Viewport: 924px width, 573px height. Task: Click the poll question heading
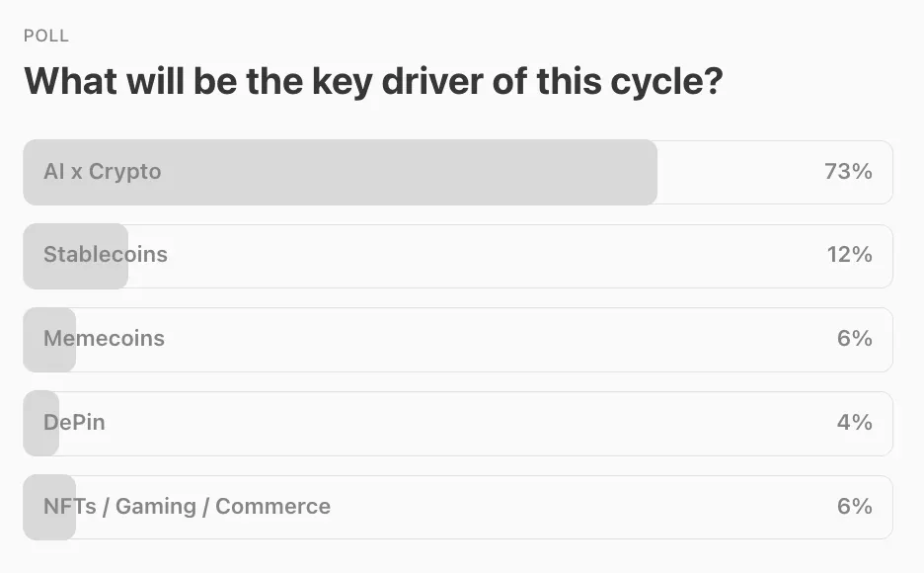tap(373, 81)
